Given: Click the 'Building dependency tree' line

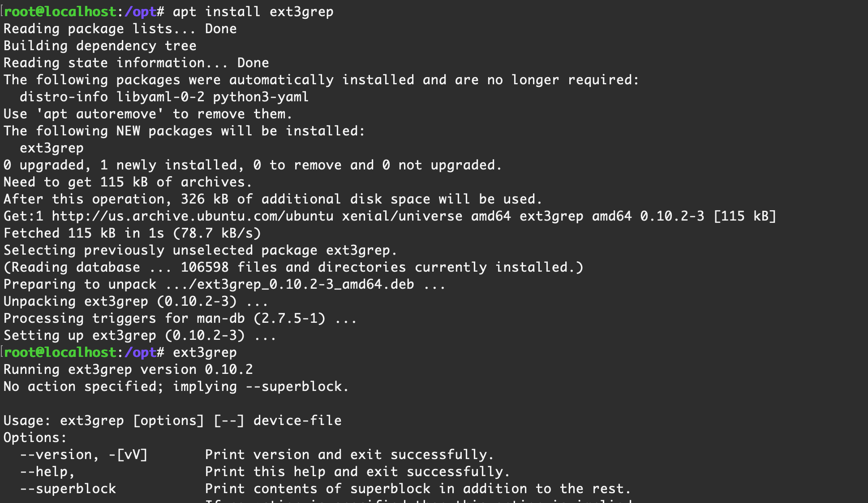Looking at the screenshot, I should coord(100,46).
